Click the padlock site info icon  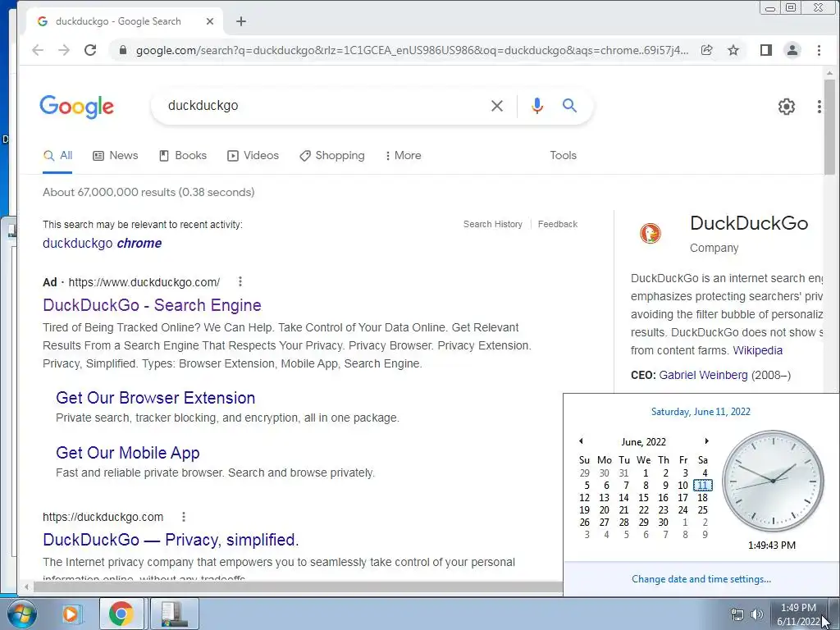(x=123, y=50)
